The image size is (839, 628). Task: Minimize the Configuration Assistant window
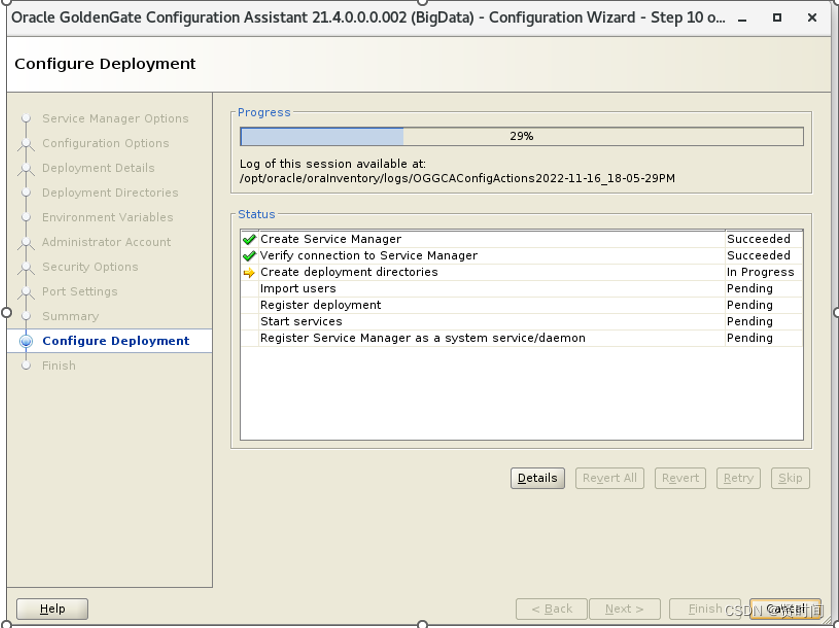pyautogui.click(x=742, y=18)
